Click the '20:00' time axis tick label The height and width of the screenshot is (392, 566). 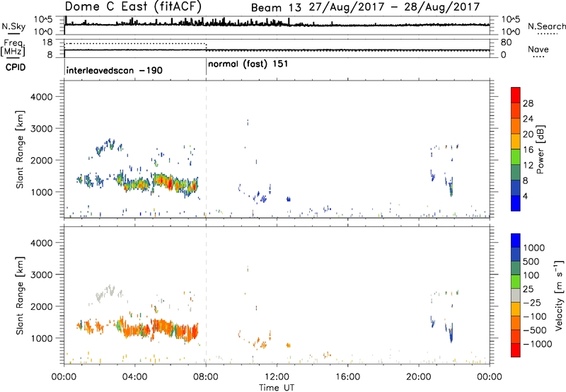tap(419, 377)
